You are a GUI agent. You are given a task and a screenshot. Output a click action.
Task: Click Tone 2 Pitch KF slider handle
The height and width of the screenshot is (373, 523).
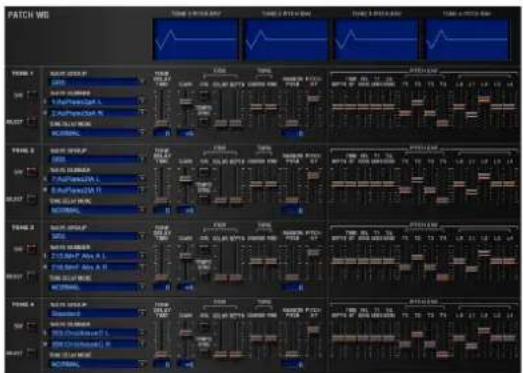[313, 175]
